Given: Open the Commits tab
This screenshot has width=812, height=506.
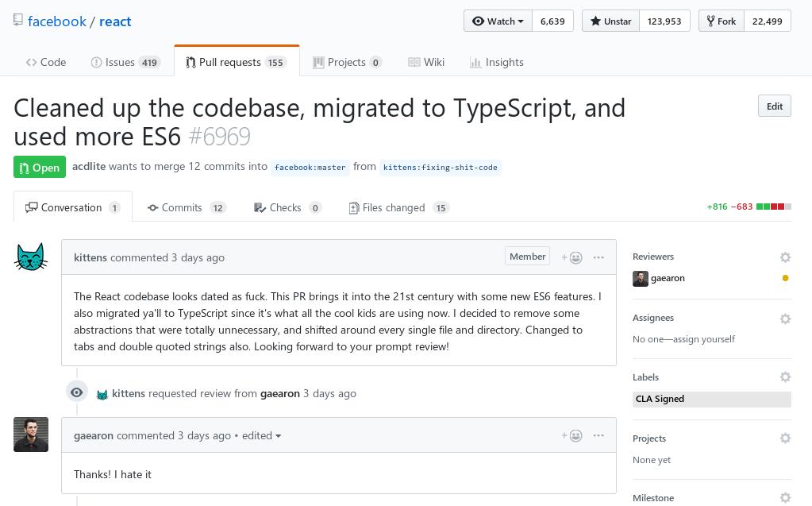Looking at the screenshot, I should click(x=187, y=207).
